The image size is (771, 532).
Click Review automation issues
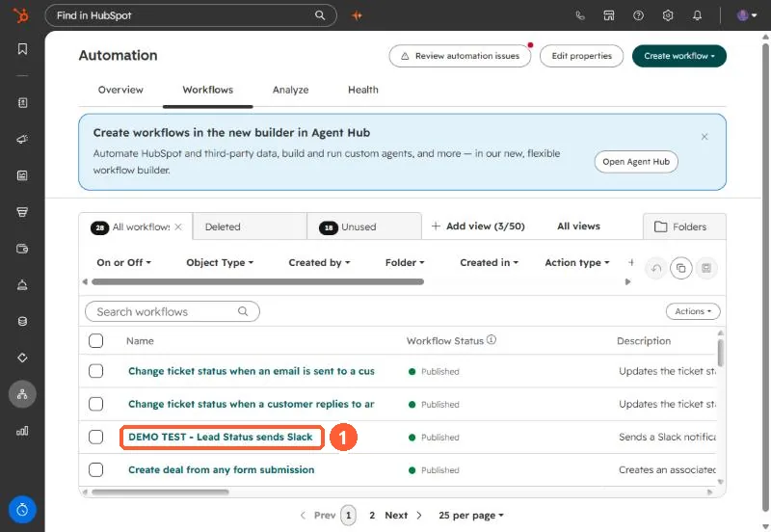coord(460,56)
